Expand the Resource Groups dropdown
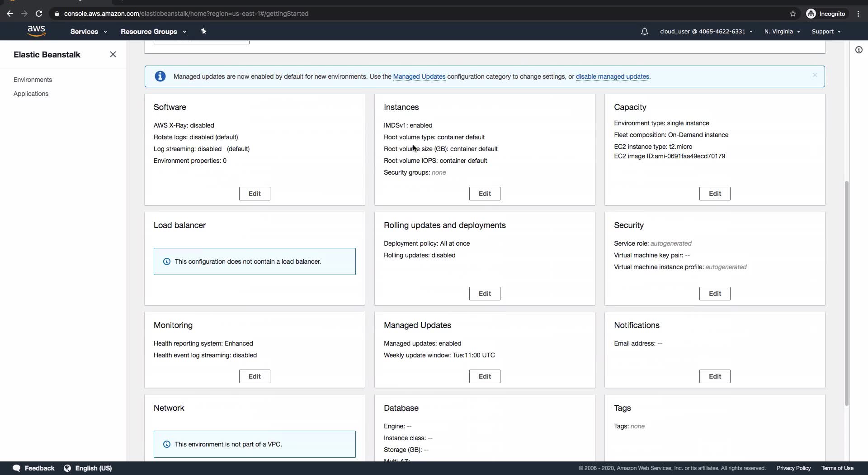The height and width of the screenshot is (475, 868). 153,32
